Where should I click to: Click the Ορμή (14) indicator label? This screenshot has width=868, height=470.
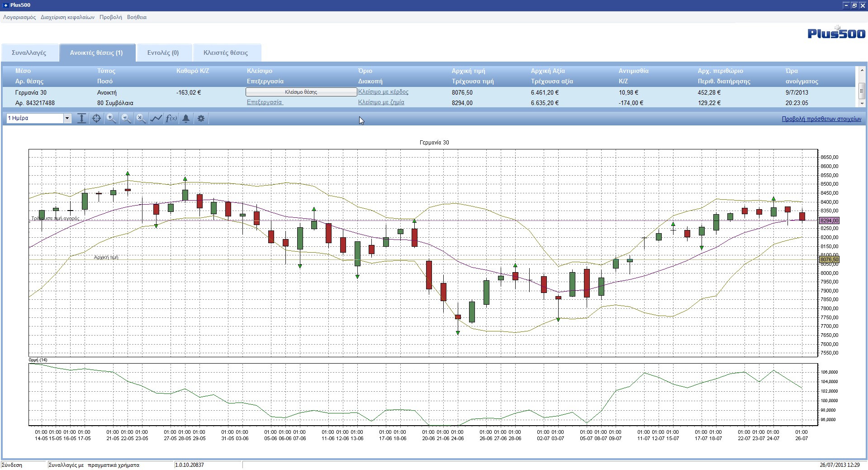pos(38,360)
